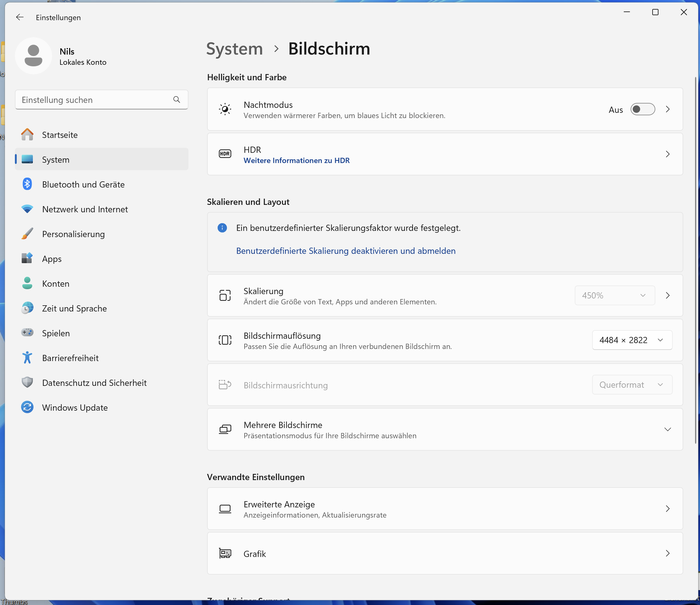Click the Barrierefreiheit accessibility icon
700x605 pixels.
[27, 358]
